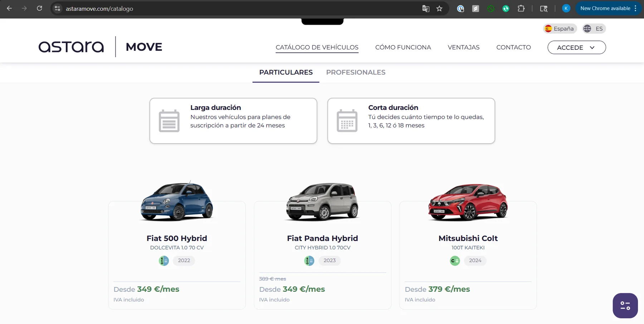This screenshot has height=324, width=644.
Task: Open Chrome's three-dot menu
Action: click(x=635, y=8)
